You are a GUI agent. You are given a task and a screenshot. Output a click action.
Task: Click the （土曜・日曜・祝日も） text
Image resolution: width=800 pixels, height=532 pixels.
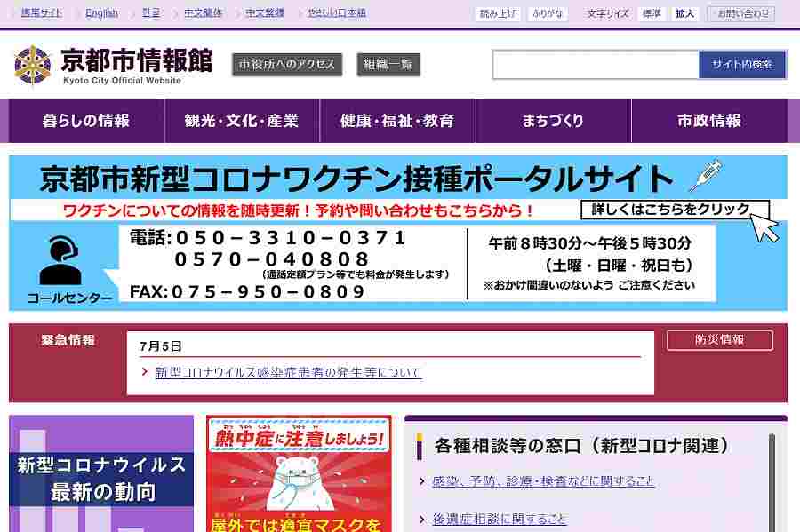click(619, 266)
